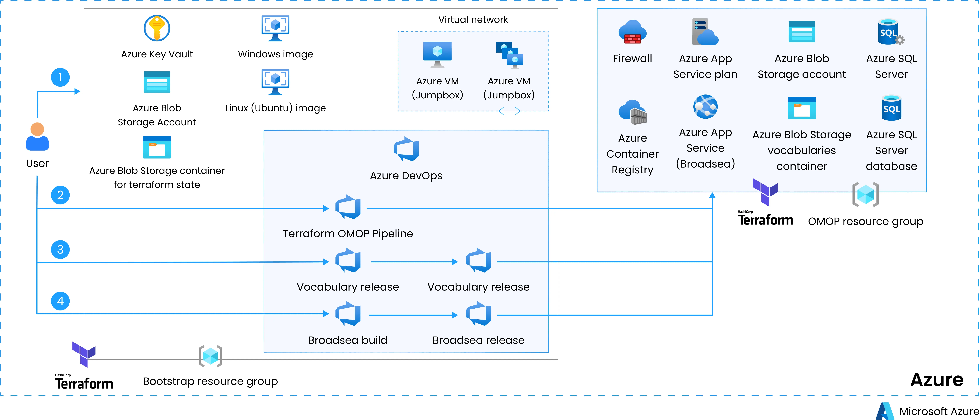
Task: Click the 'Azure Container Registry' label
Action: (x=632, y=154)
